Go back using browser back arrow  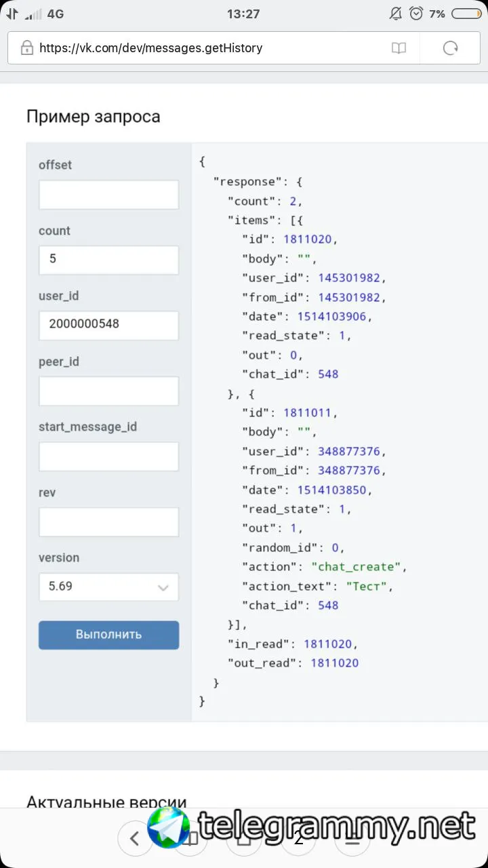134,839
